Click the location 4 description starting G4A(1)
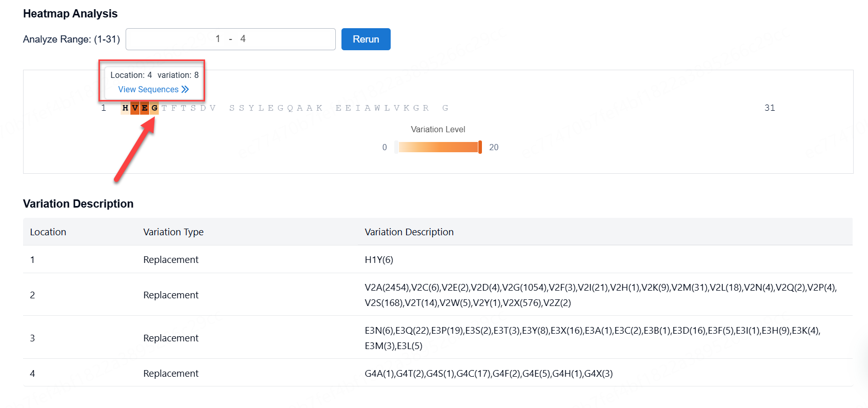This screenshot has height=408, width=868. tap(488, 374)
